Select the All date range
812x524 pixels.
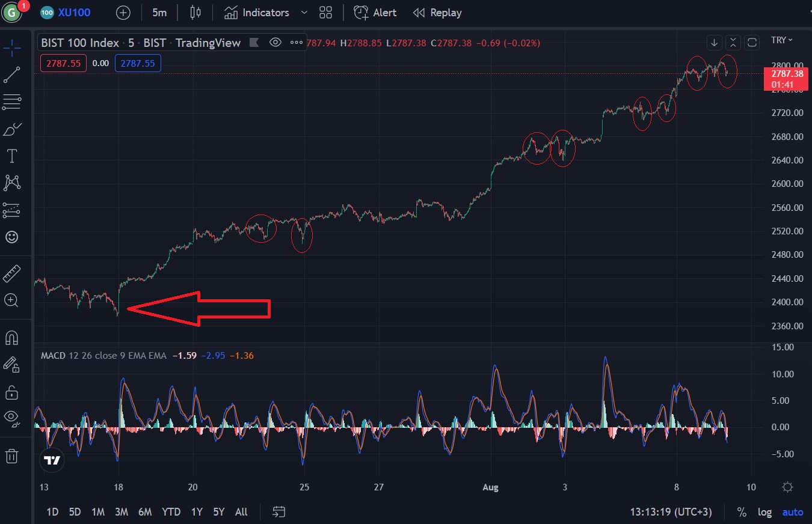tap(241, 512)
